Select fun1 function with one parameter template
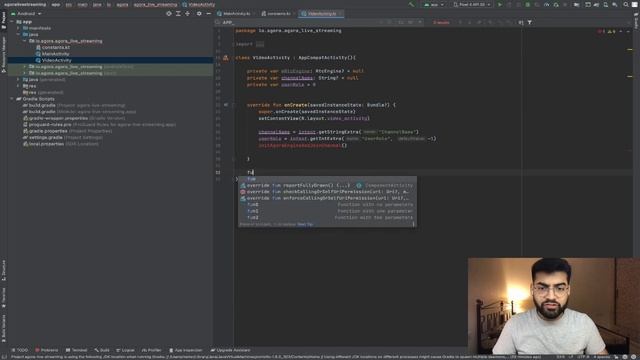The width and height of the screenshot is (640, 360). [327, 211]
